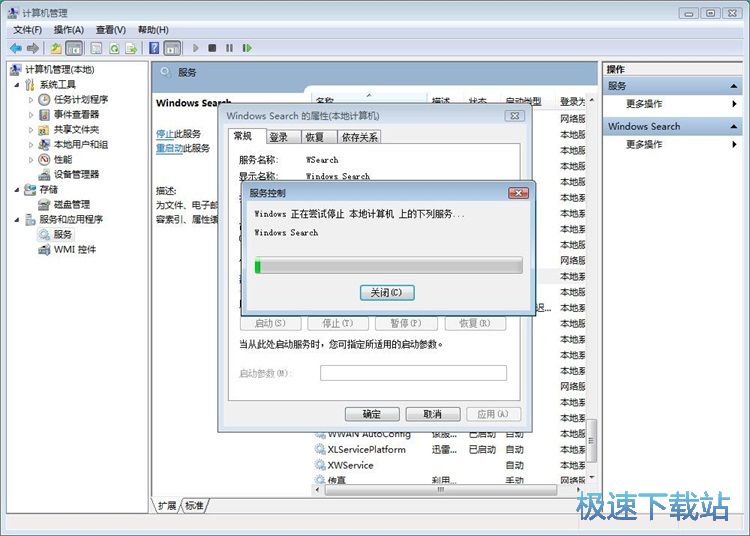Image resolution: width=750 pixels, height=536 pixels.
Task: Collapse the Windows Search actions section
Action: pyautogui.click(x=733, y=126)
